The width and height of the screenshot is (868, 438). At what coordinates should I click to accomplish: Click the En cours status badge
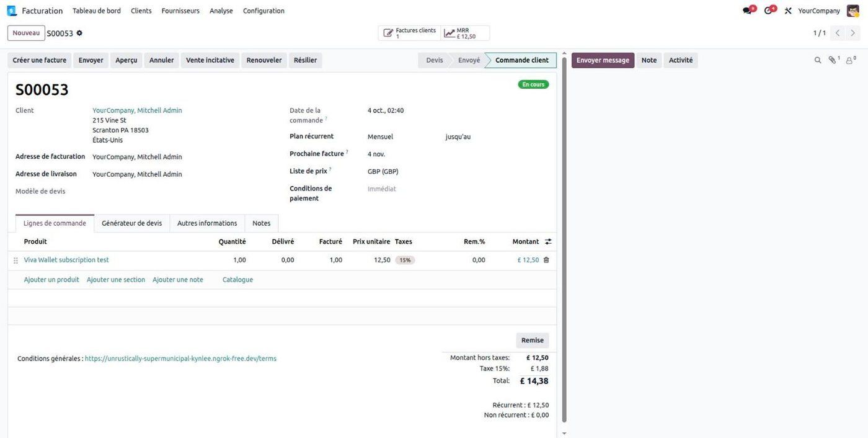pos(533,84)
